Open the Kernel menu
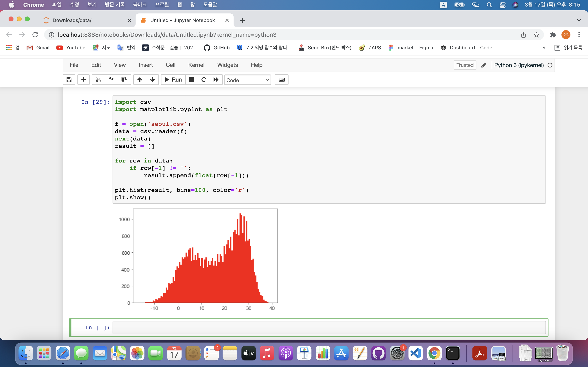Screen dimensions: 588x367 (x=196, y=65)
